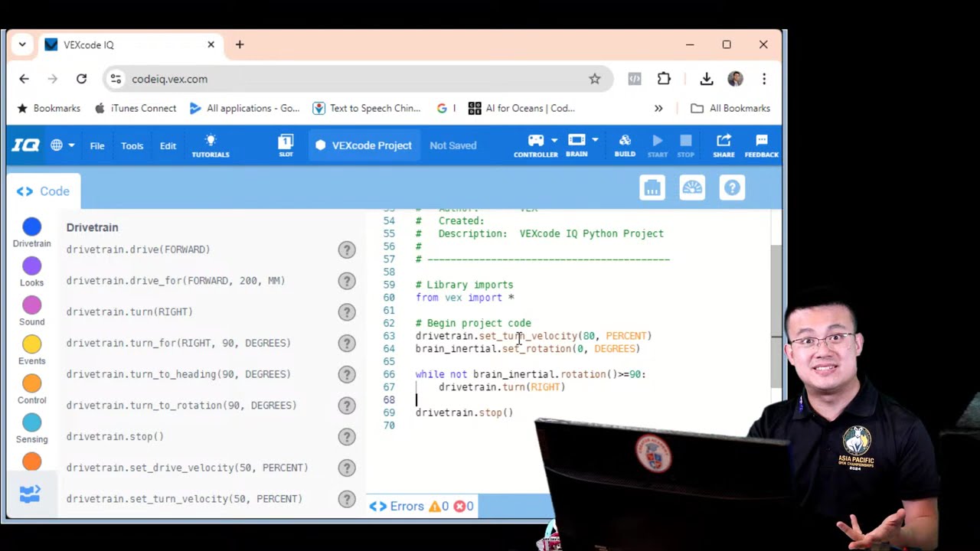Stop the running project
The width and height of the screenshot is (980, 551).
click(x=686, y=145)
